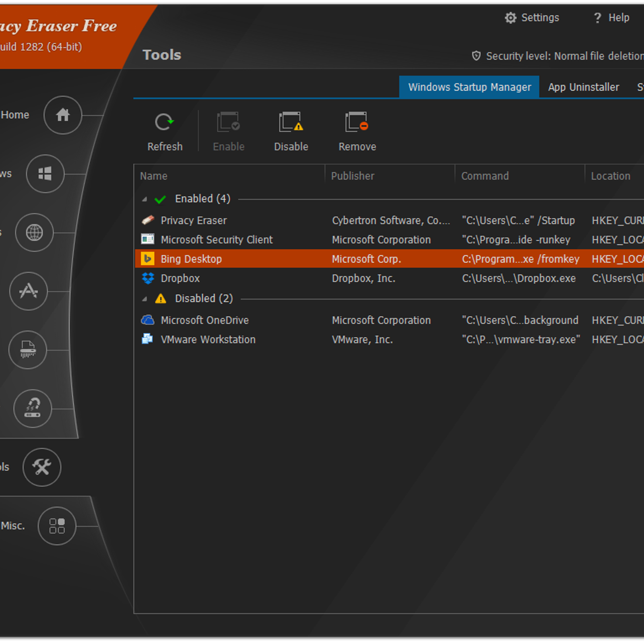The height and width of the screenshot is (644, 644).
Task: Click the green checkmark beside Enabled group
Action: click(x=160, y=199)
